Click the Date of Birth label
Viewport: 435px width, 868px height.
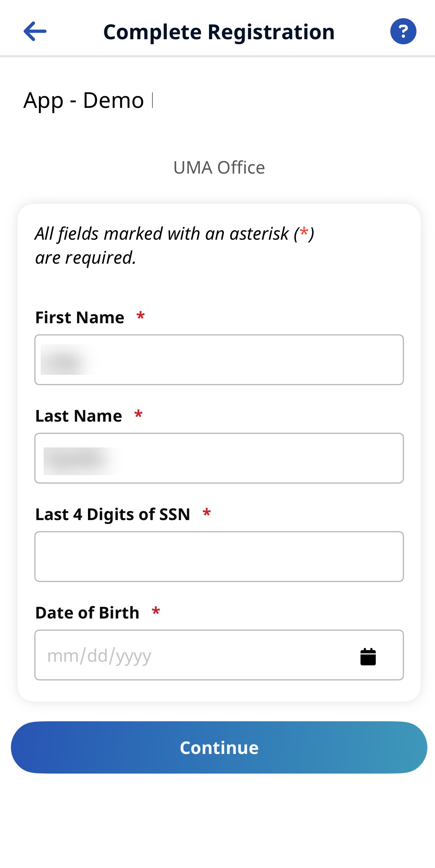pos(87,613)
